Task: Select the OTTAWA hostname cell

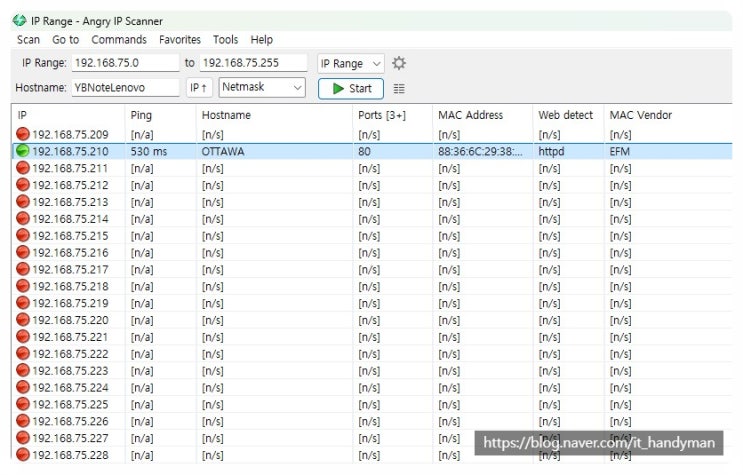Action: (x=223, y=152)
